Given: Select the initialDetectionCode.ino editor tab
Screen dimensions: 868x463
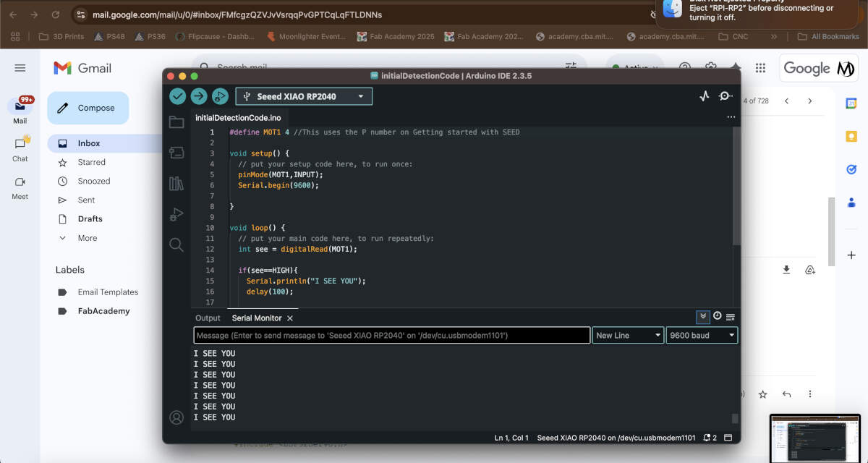Looking at the screenshot, I should coord(238,118).
